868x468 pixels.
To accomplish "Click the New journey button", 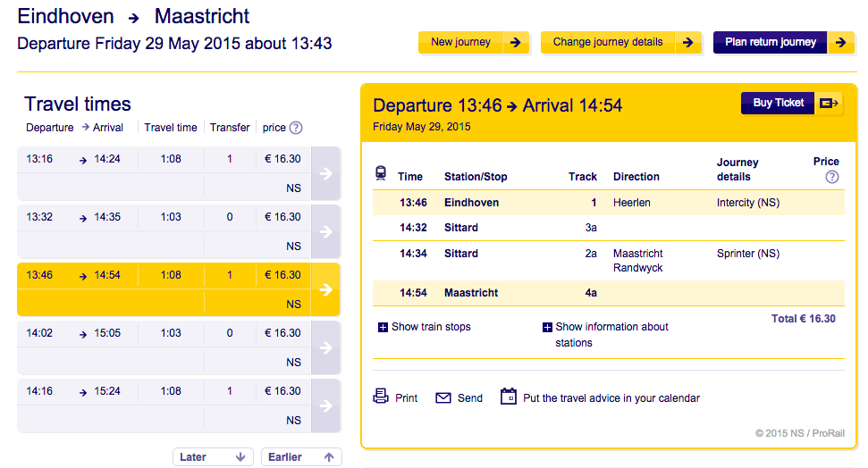I will point(474,42).
